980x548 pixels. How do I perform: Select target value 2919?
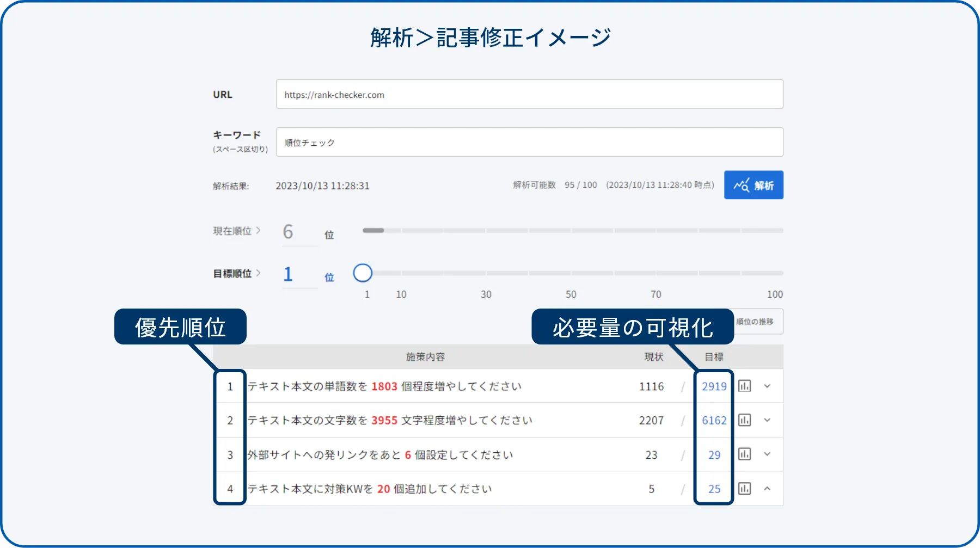[714, 386]
